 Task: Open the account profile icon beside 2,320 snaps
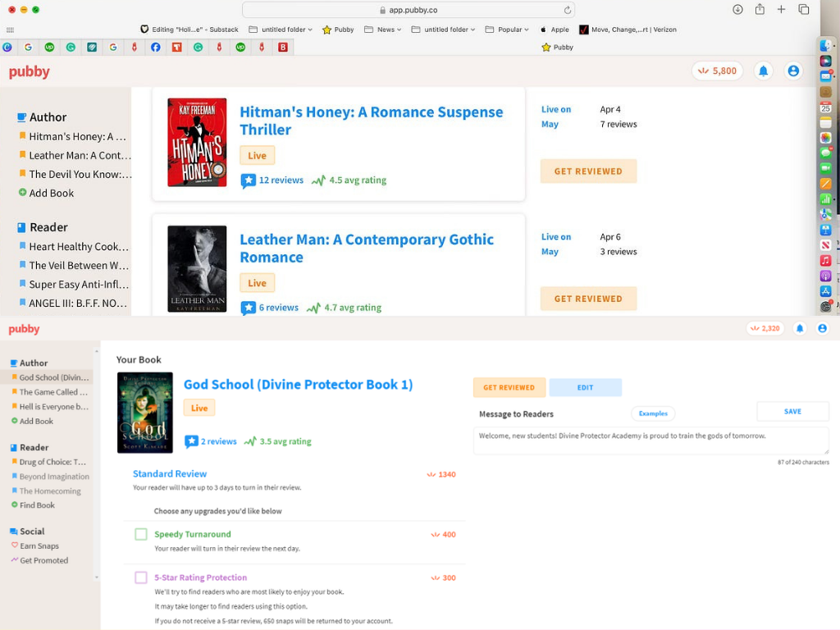[x=822, y=328]
